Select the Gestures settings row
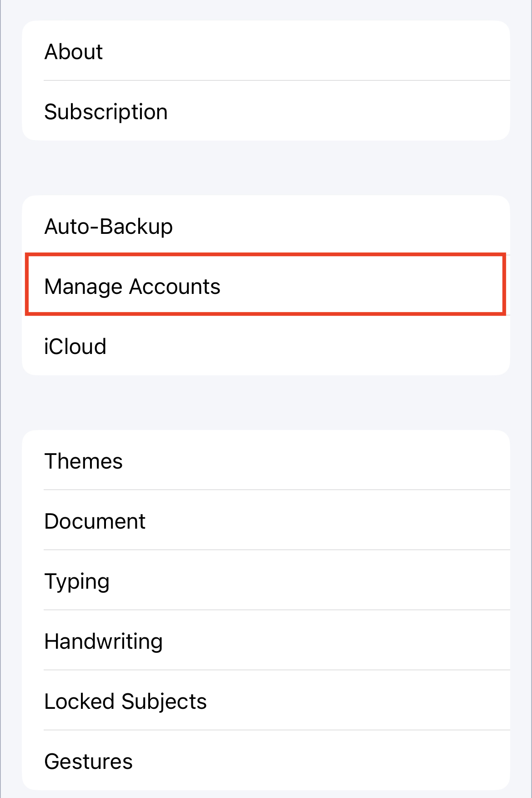The width and height of the screenshot is (532, 798). [x=266, y=761]
